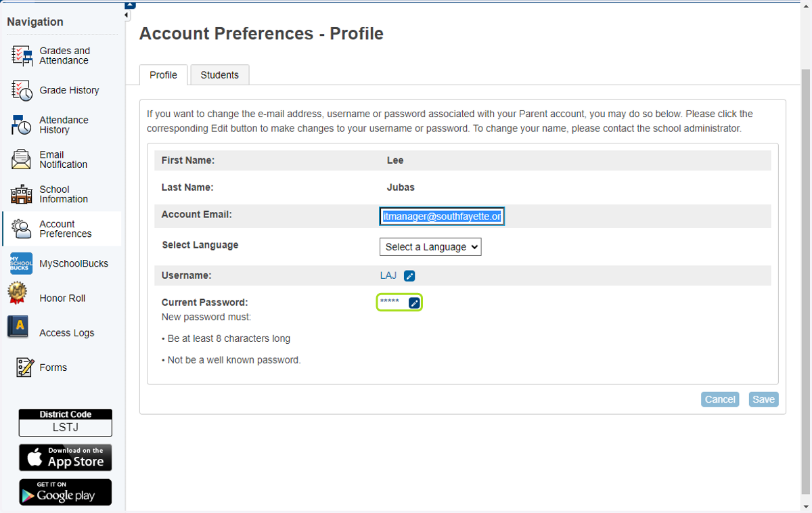Click the Select Language label

(x=200, y=245)
